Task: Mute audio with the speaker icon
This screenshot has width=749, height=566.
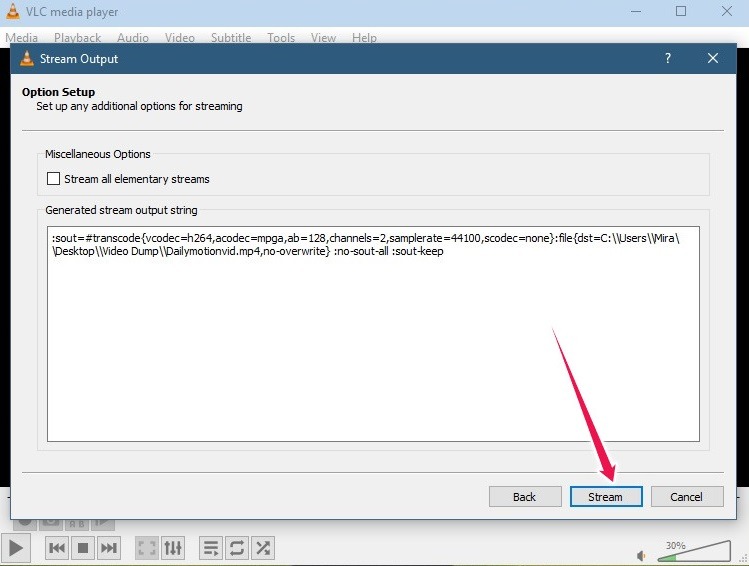Action: point(641,555)
